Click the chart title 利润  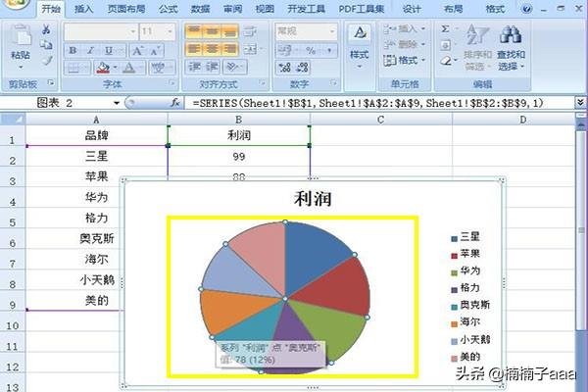[x=313, y=198]
